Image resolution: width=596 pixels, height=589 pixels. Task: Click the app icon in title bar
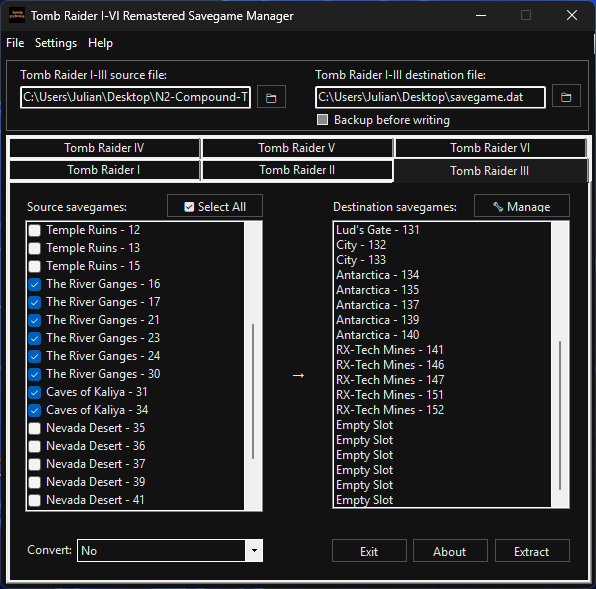tap(17, 15)
